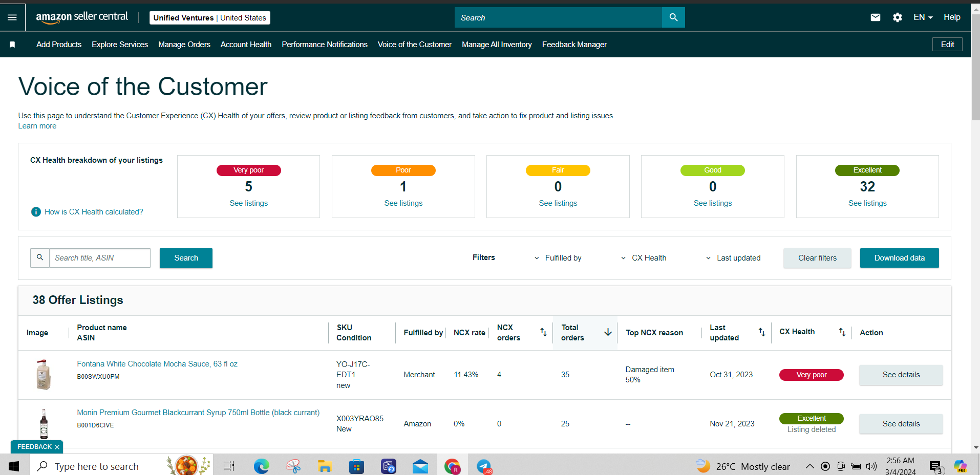Focus the Search title, ASIN field

point(100,258)
